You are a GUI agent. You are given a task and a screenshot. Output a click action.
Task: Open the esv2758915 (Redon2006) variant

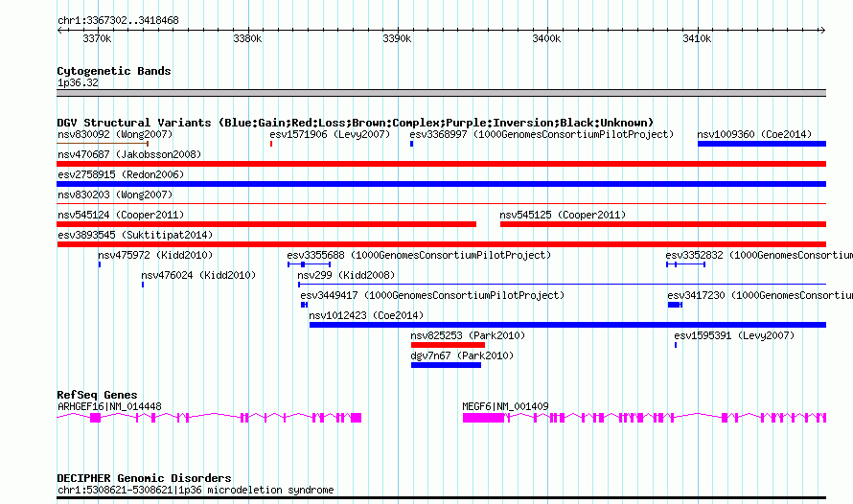tap(121, 174)
